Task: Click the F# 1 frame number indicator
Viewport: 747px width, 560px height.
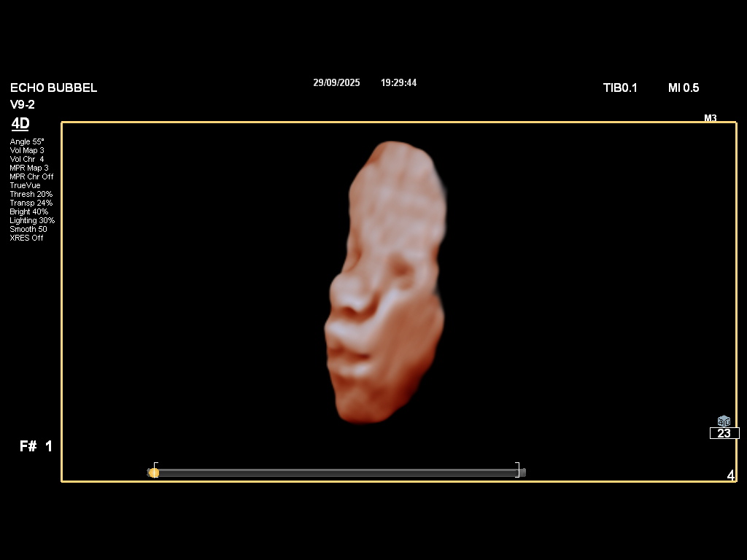Action: (x=36, y=446)
